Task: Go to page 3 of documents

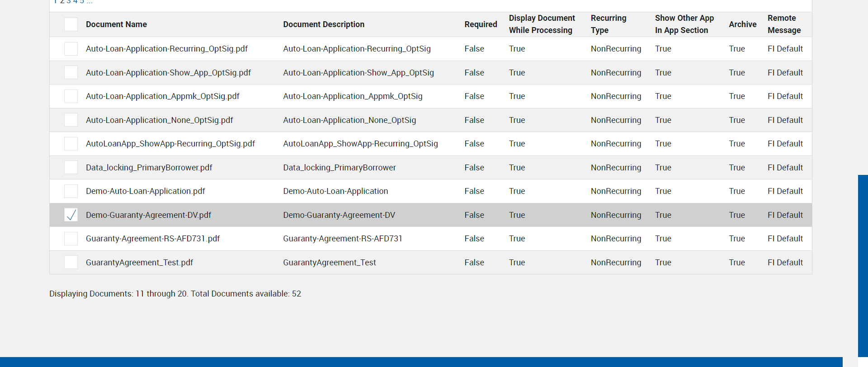Action: (69, 2)
